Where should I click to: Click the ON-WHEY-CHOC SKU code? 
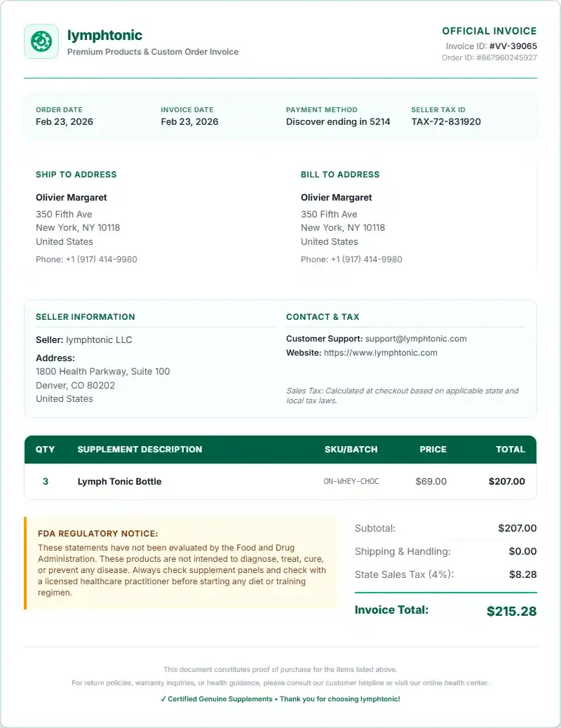[351, 481]
